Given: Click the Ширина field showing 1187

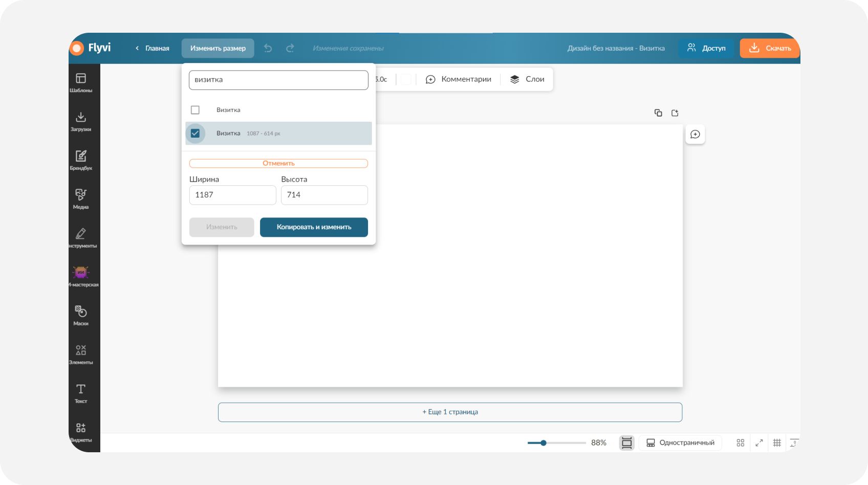Looking at the screenshot, I should click(x=232, y=195).
